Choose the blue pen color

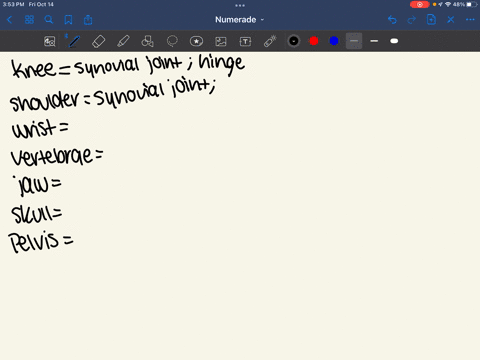tap(334, 41)
